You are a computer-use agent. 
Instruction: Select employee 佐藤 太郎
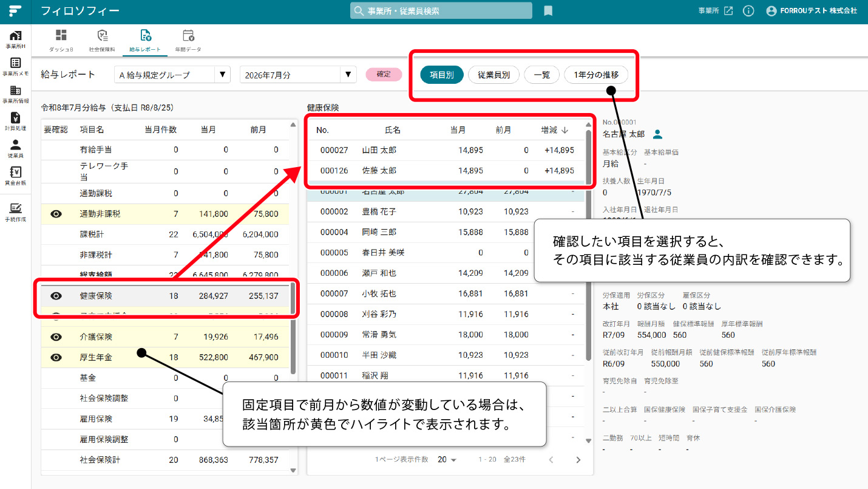coord(446,171)
